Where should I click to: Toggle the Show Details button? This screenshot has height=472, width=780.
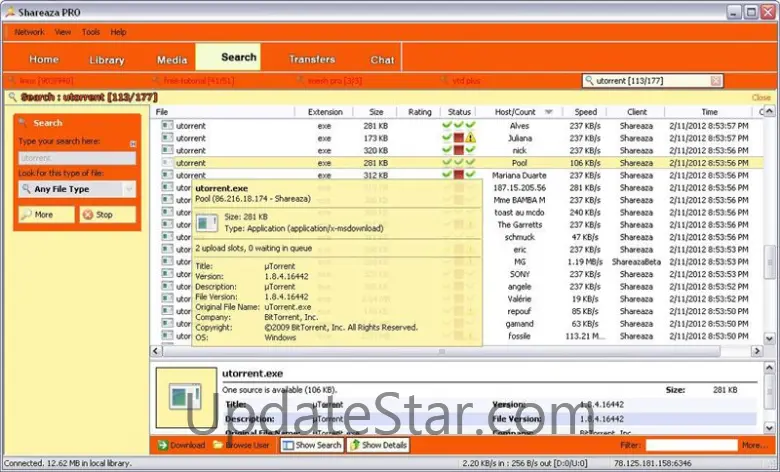click(378, 445)
